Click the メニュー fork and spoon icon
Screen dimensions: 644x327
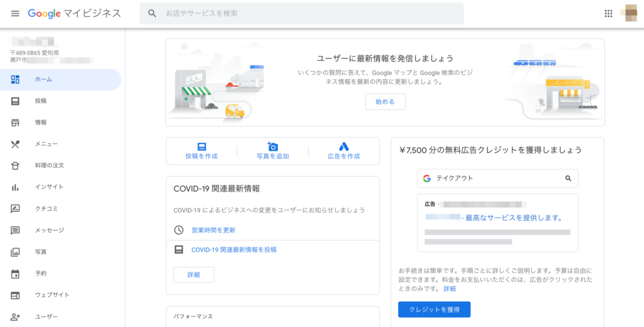pos(15,144)
